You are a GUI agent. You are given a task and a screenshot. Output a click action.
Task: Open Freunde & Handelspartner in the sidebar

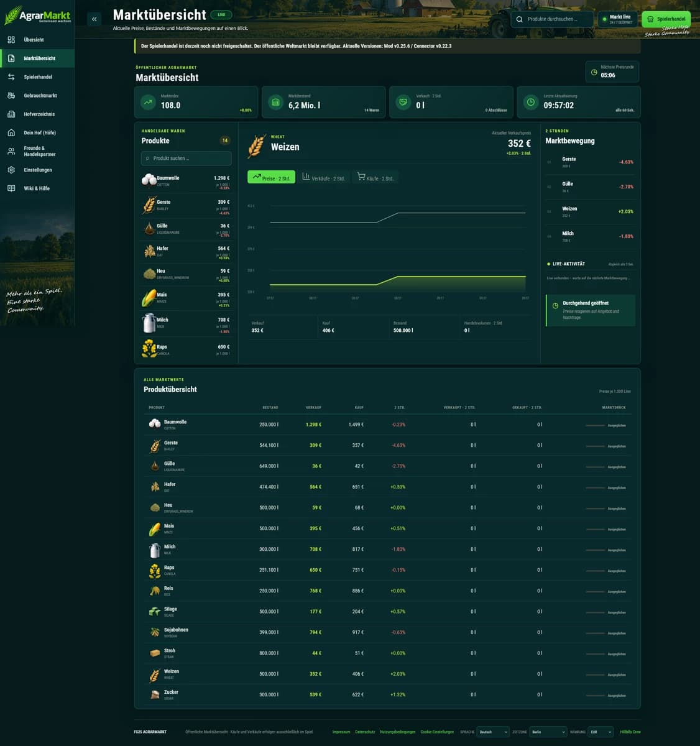pyautogui.click(x=37, y=151)
